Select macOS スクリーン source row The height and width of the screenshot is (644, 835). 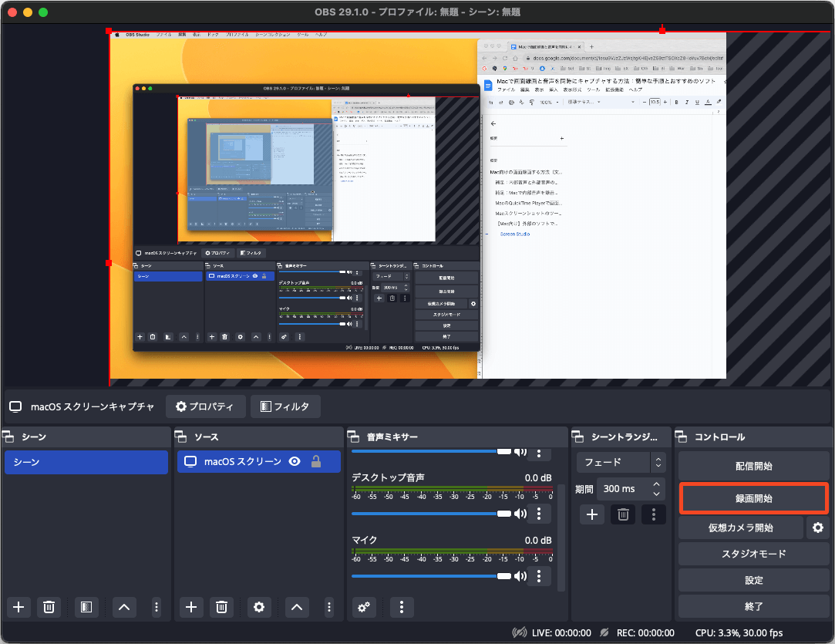click(259, 461)
